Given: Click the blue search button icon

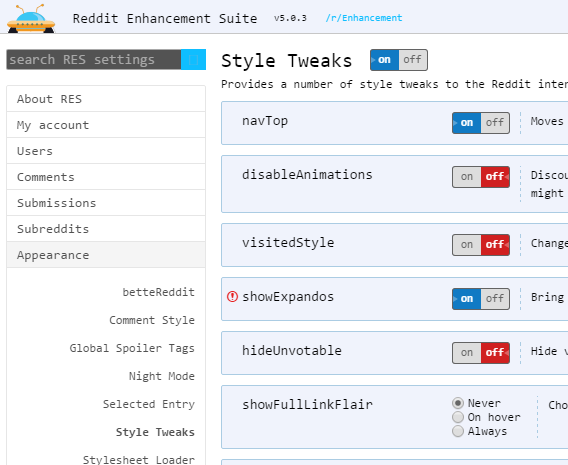Looking at the screenshot, I should coord(193,59).
